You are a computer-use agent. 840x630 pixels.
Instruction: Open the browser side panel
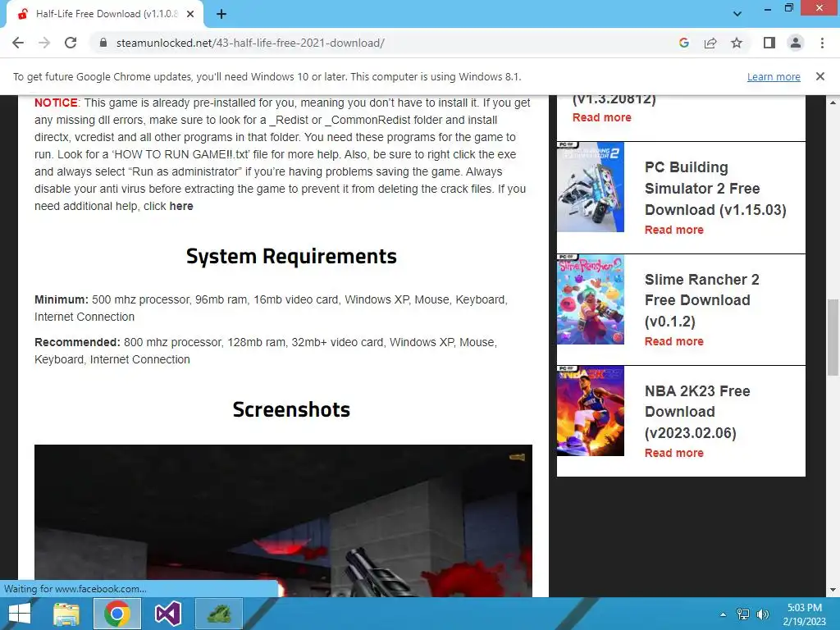pos(769,43)
